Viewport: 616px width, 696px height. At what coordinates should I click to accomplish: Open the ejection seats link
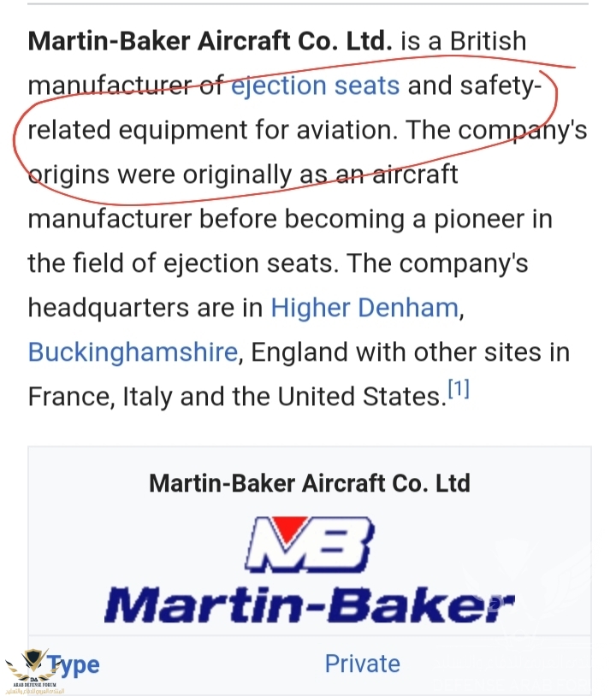316,86
